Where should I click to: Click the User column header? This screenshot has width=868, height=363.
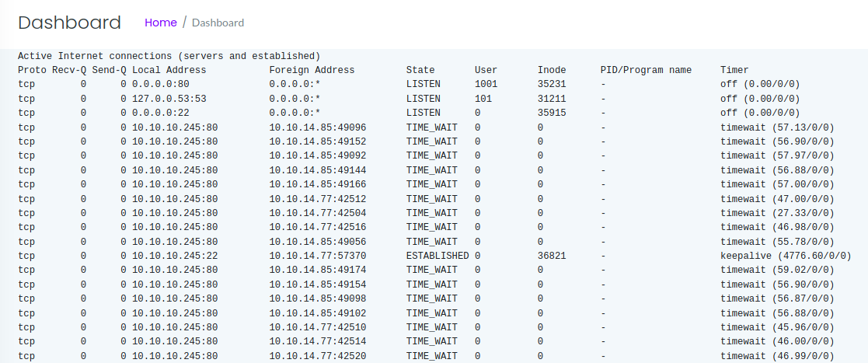(x=486, y=70)
